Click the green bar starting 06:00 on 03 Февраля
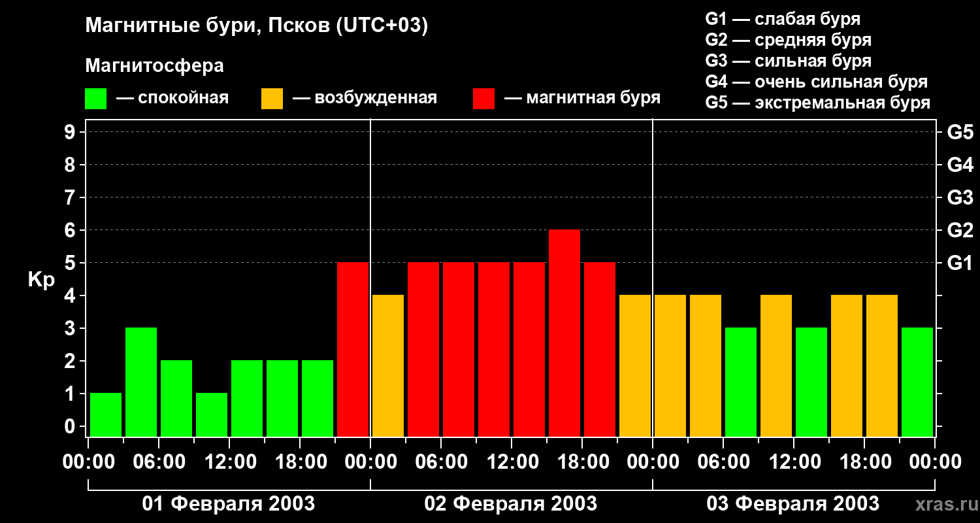 [741, 382]
